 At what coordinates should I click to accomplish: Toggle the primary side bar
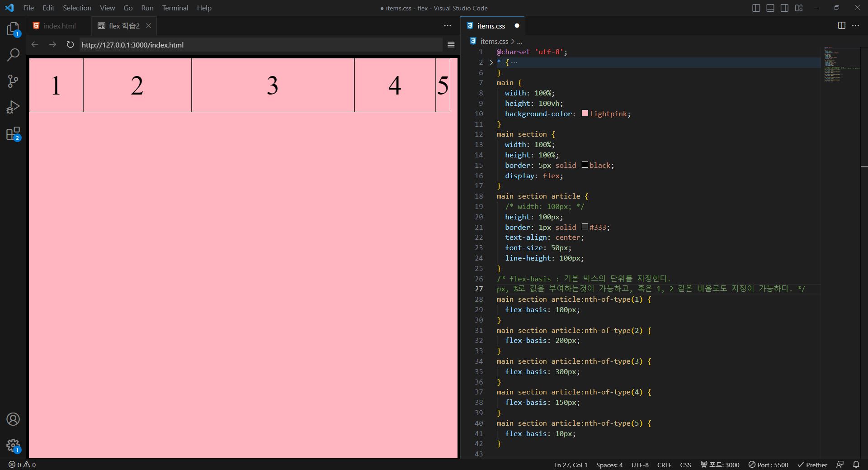click(x=756, y=8)
